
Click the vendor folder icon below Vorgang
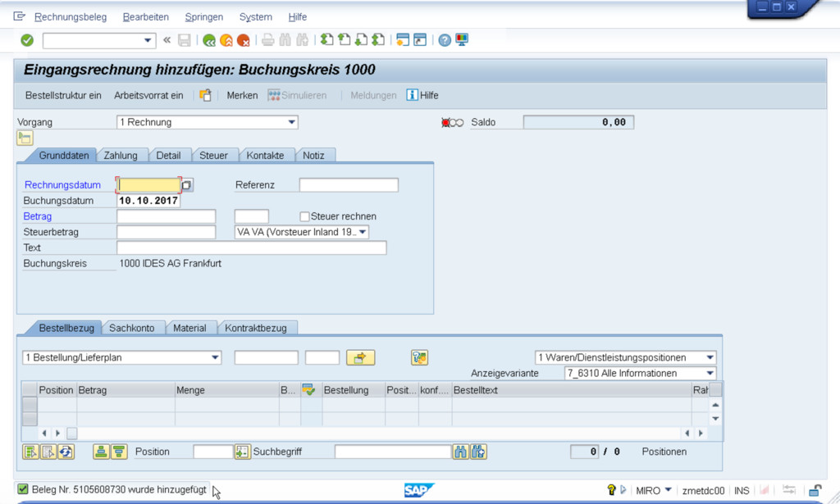(25, 138)
